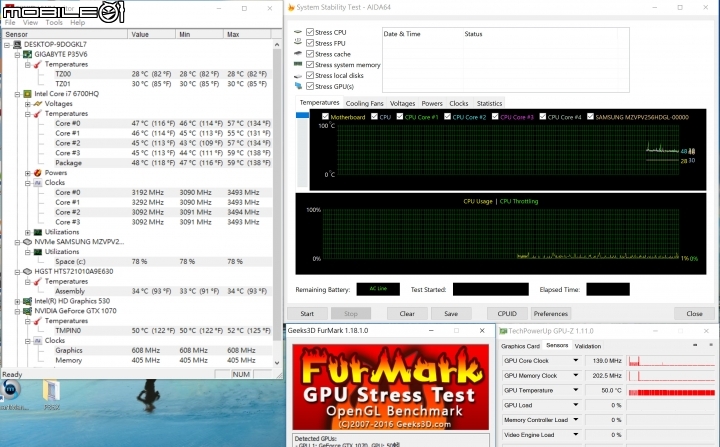Expand the Voltages node in HWMonitor
The image size is (720, 447).
coord(28,104)
